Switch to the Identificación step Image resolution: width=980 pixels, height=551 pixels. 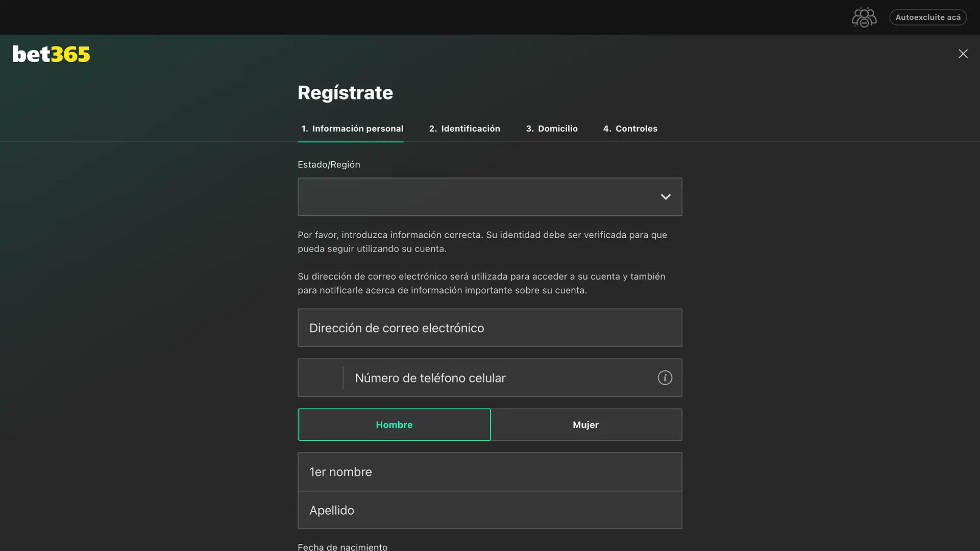[464, 129]
